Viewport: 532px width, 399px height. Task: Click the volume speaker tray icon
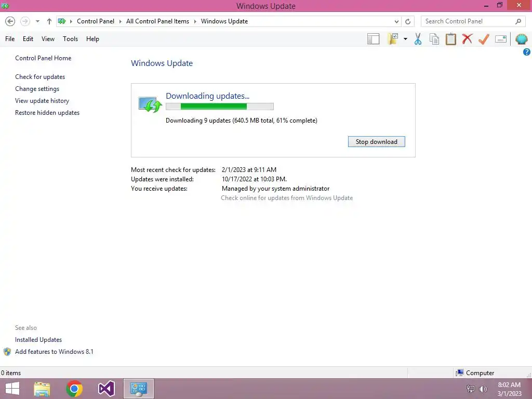tap(483, 389)
